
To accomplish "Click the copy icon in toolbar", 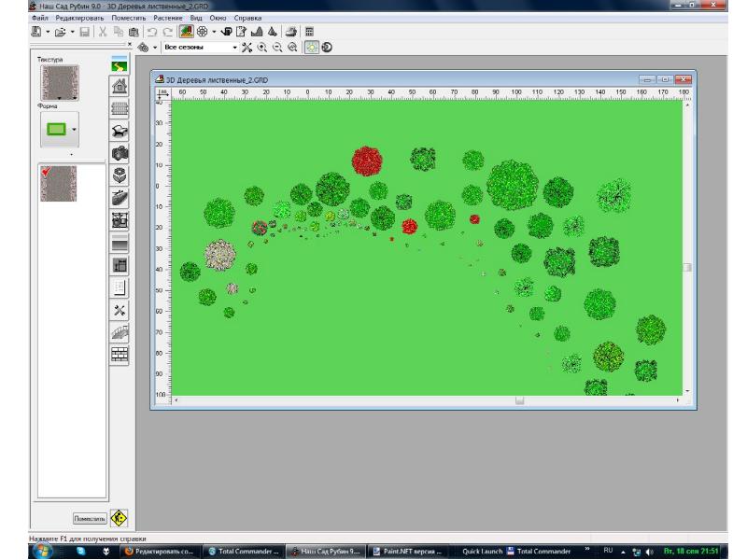I will (x=119, y=32).
